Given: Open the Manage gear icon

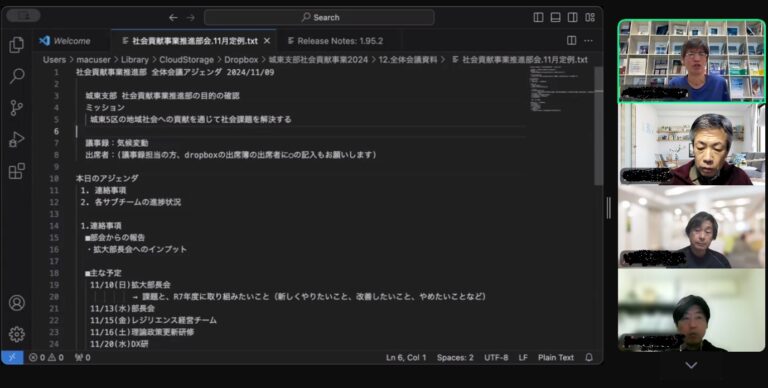Looking at the screenshot, I should tap(17, 334).
